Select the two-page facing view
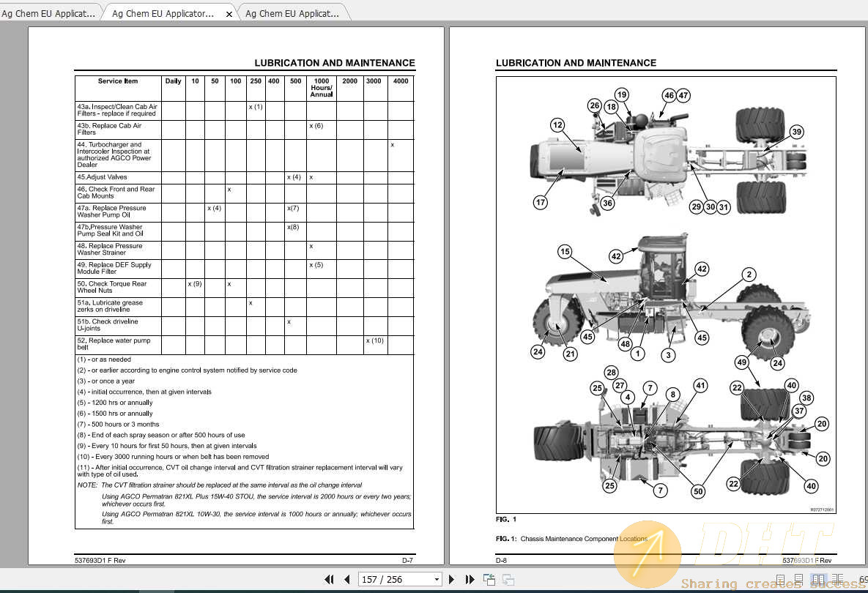Screen dimensions: 868x593 (817, 580)
